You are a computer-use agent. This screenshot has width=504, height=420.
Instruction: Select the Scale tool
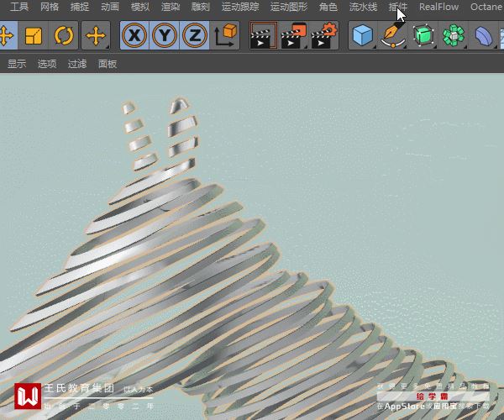pyautogui.click(x=34, y=35)
